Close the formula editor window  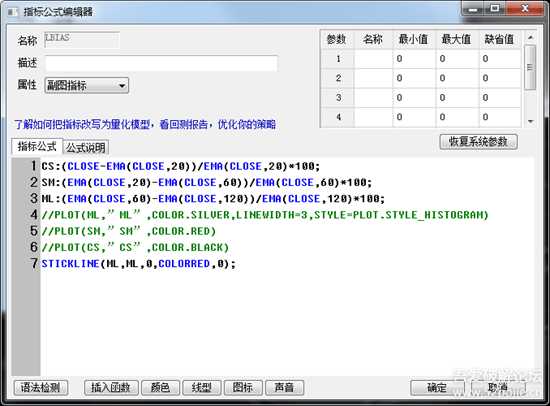click(x=525, y=8)
